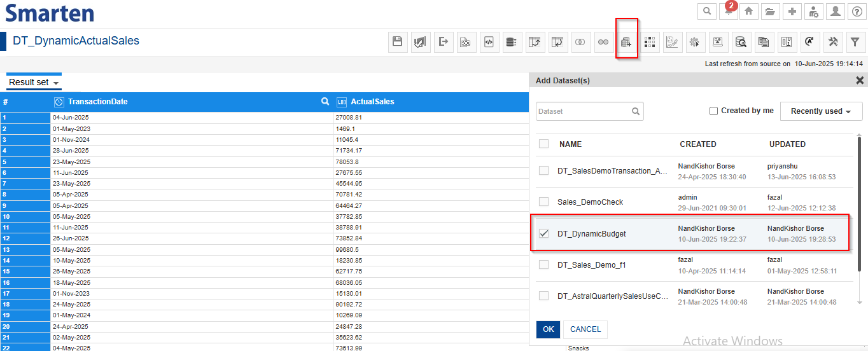
Task: Click the plus create-new icon
Action: [x=792, y=11]
